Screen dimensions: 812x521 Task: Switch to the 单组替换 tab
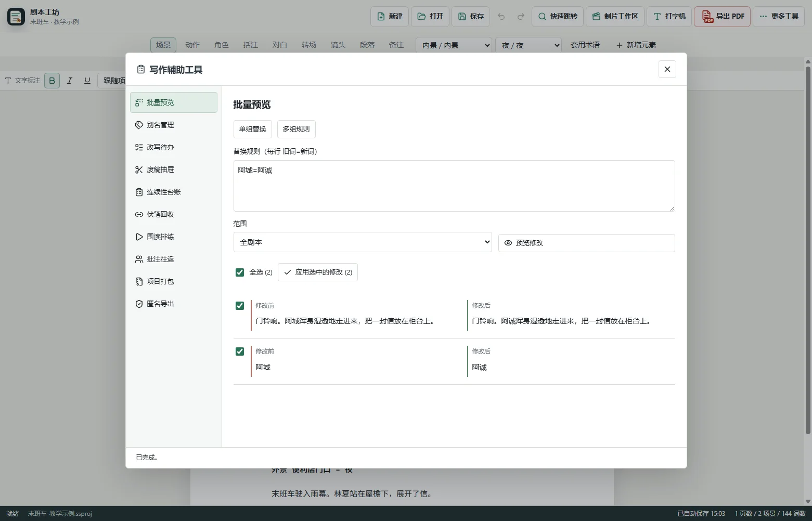pos(253,129)
